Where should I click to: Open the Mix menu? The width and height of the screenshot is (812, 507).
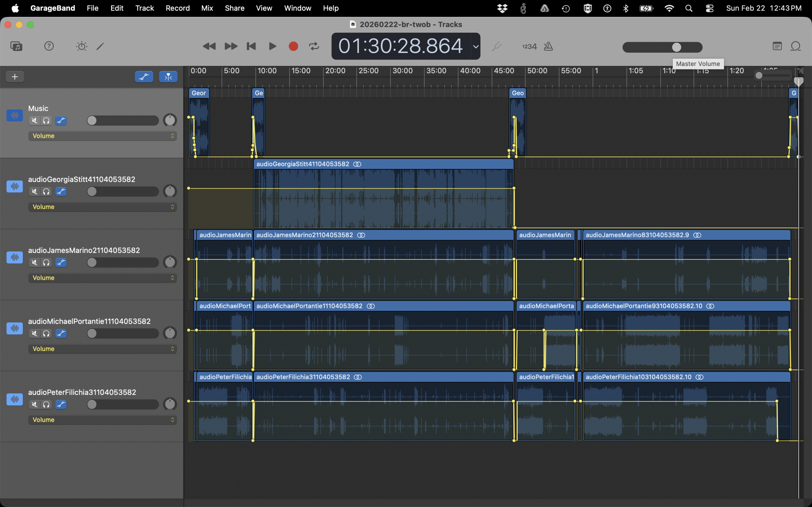207,8
